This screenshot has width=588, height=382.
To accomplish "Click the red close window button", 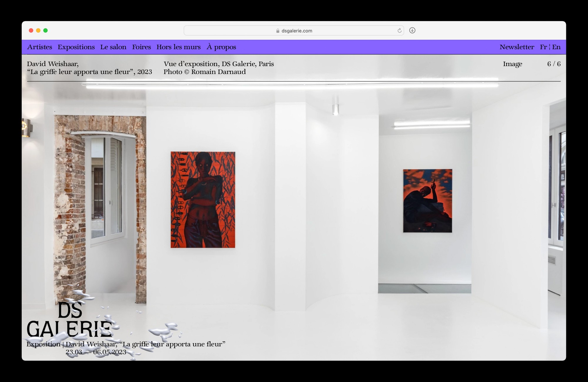I will pyautogui.click(x=31, y=31).
